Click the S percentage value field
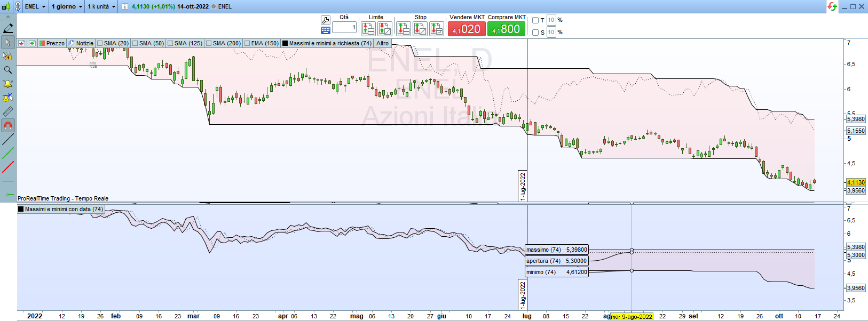Screen dimensions: 868x321 tap(551, 32)
